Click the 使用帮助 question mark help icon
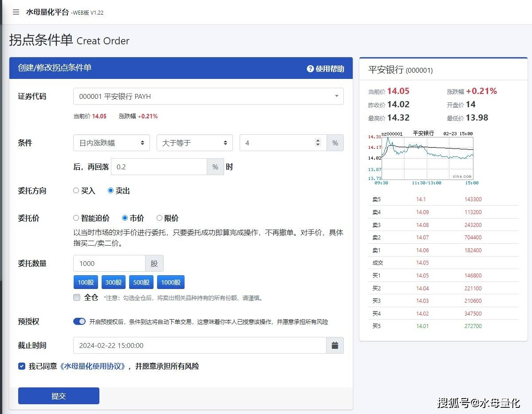532x414 pixels. [x=310, y=69]
